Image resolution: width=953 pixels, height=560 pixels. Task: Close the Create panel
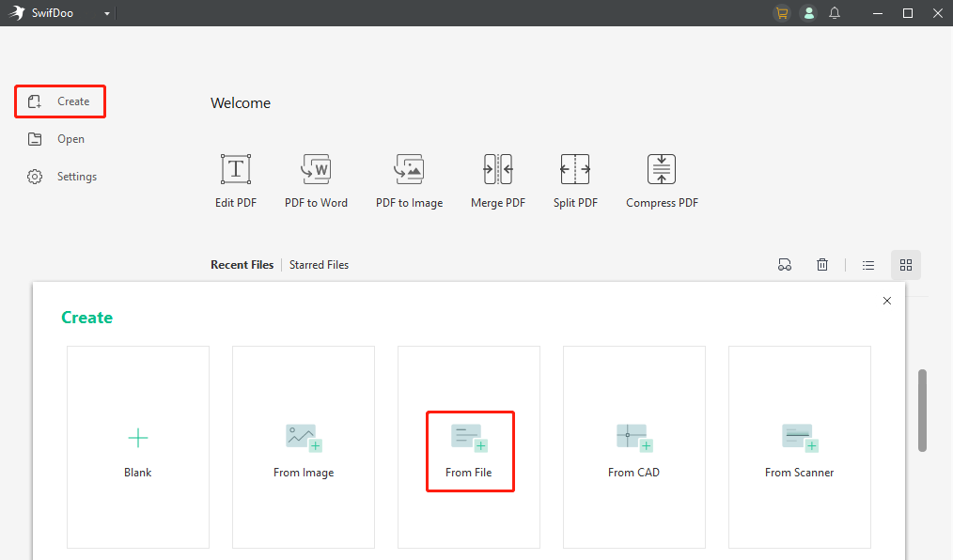[887, 301]
